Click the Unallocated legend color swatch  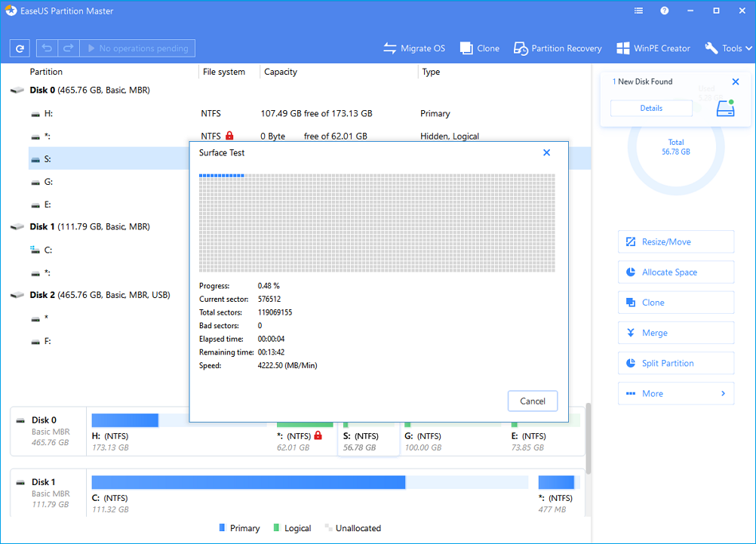click(x=328, y=527)
